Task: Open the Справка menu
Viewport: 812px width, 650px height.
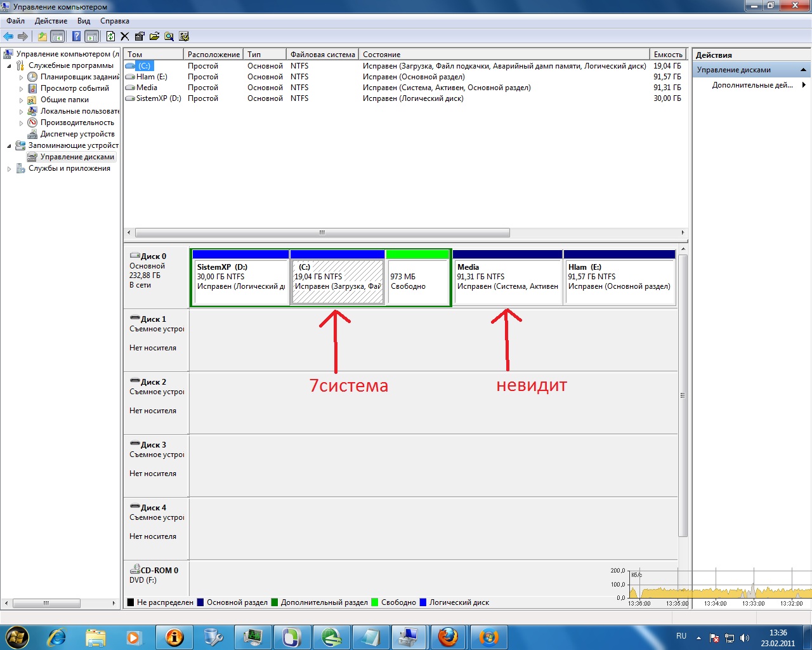Action: pyautogui.click(x=114, y=21)
